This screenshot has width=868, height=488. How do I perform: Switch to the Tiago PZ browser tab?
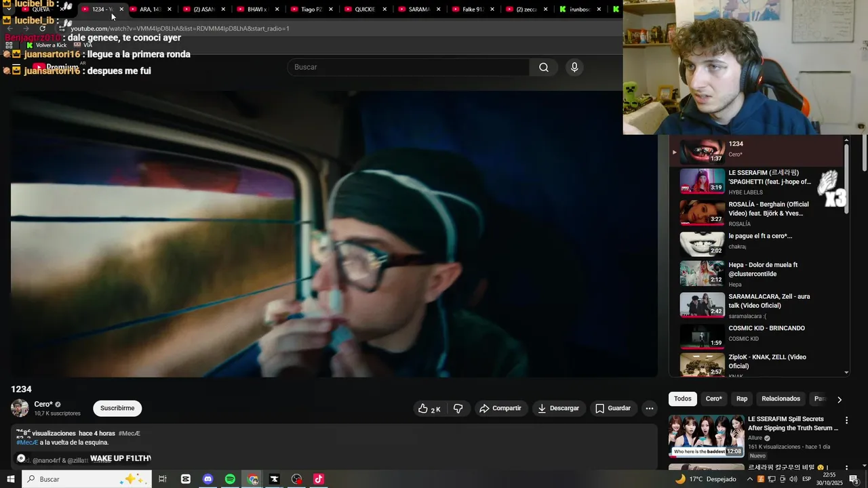coord(311,9)
